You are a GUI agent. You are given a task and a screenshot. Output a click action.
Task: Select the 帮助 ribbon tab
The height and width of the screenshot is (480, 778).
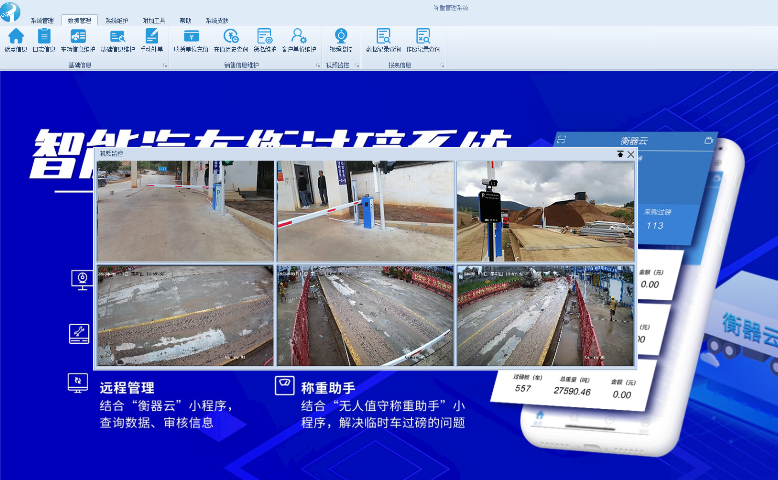click(x=185, y=20)
